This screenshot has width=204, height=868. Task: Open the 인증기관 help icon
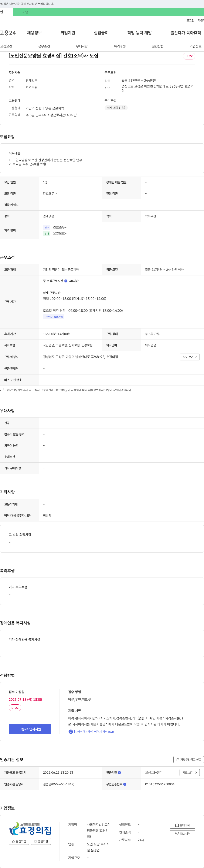click(x=119, y=772)
